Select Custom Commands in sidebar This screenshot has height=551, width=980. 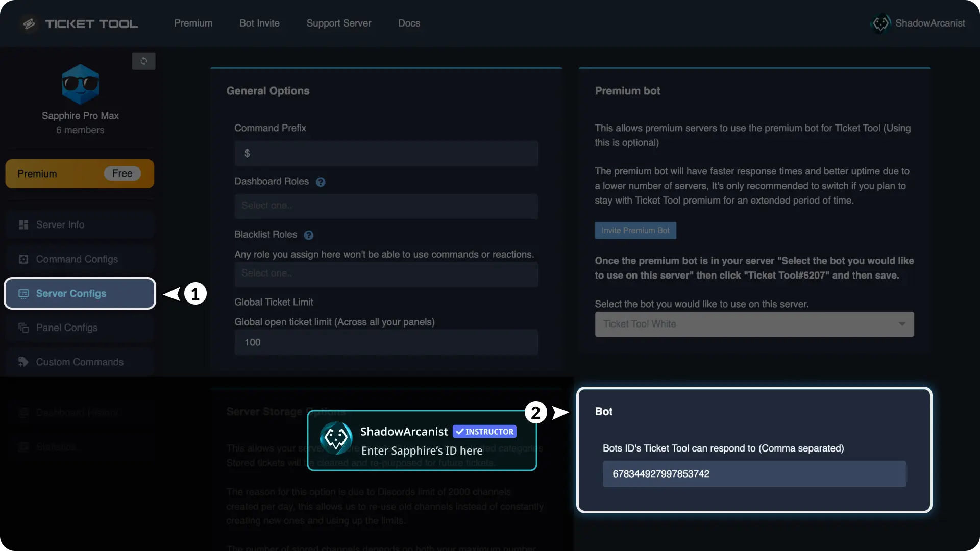click(80, 362)
